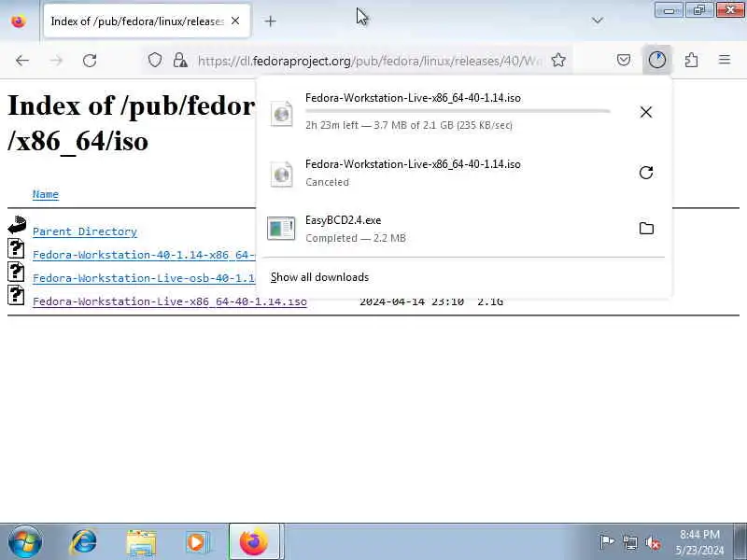
Task: Save page to Pocket
Action: coord(624,60)
